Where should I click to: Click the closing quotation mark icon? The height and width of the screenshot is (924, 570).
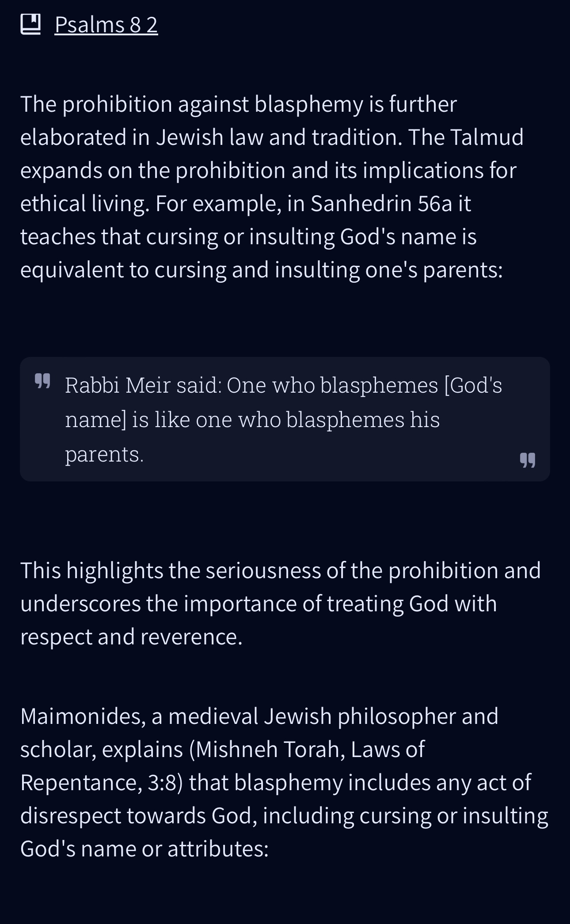528,460
